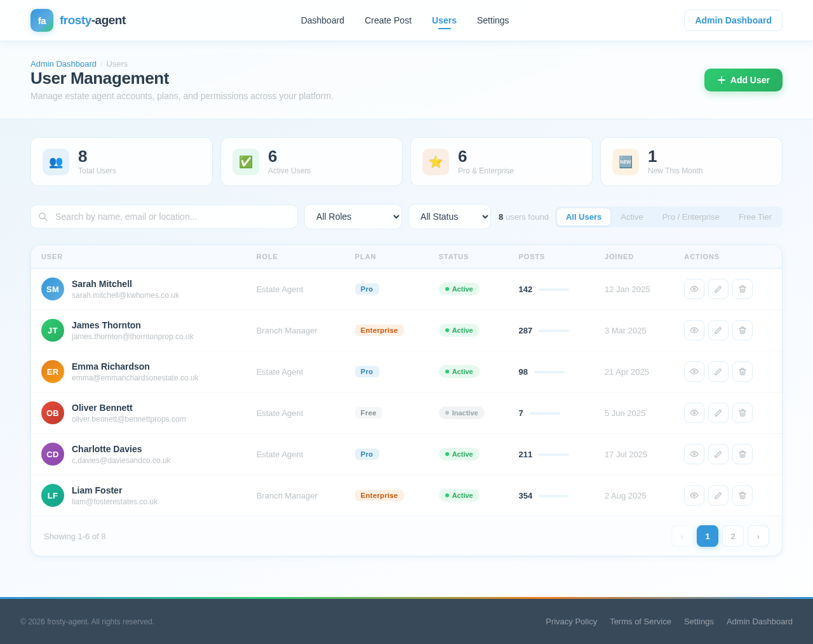
Task: Open the All Status dropdown
Action: point(449,217)
